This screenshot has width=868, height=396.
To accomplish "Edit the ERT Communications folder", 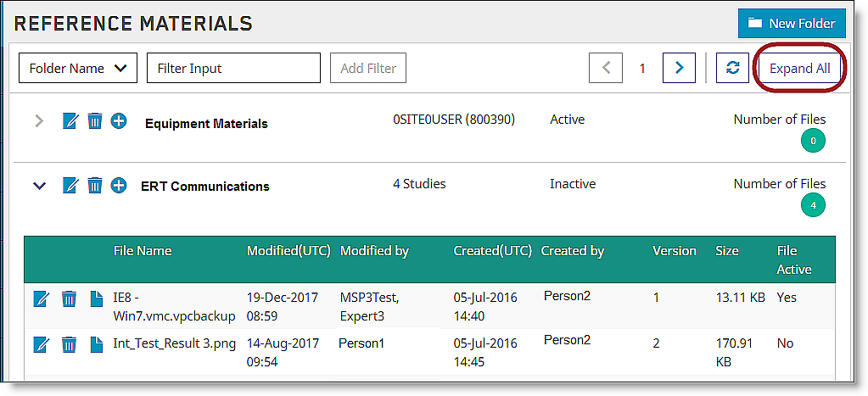I will pos(71,185).
